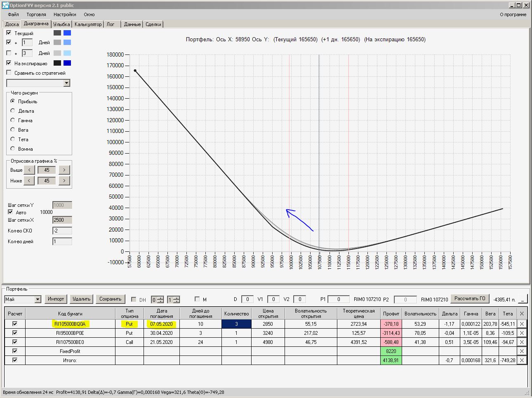Select the Дельта radio option

[13, 111]
